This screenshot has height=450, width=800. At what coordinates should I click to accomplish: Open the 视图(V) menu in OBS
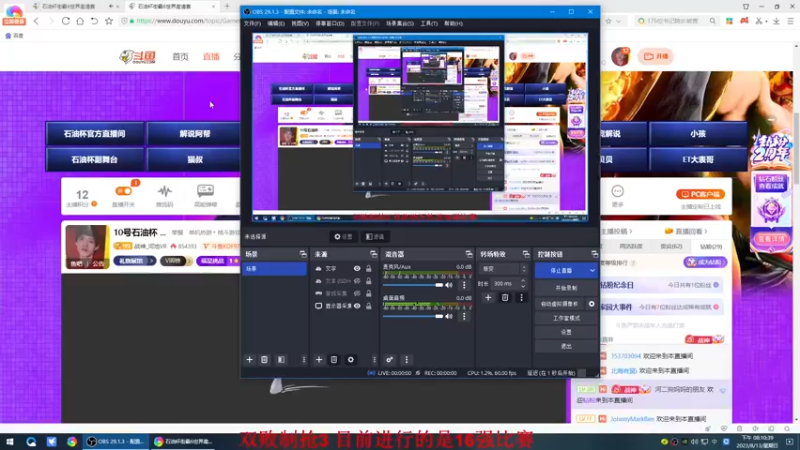click(x=300, y=23)
